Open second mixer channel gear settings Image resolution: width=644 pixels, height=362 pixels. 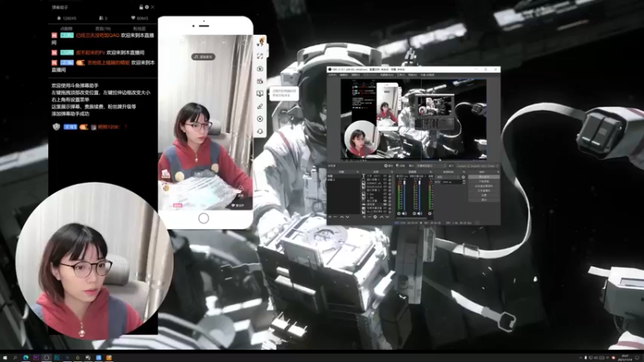coord(415,213)
